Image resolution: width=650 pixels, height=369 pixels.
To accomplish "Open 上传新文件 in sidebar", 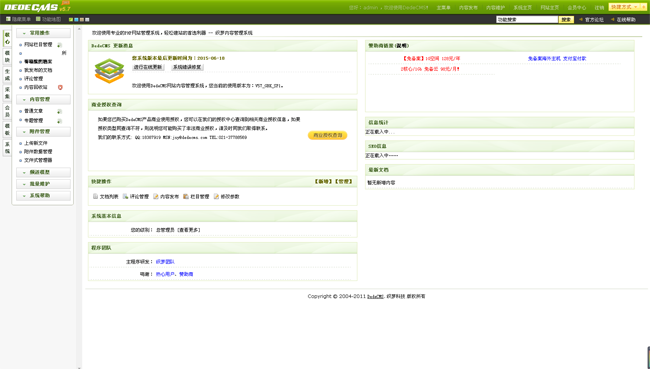I will [x=36, y=143].
